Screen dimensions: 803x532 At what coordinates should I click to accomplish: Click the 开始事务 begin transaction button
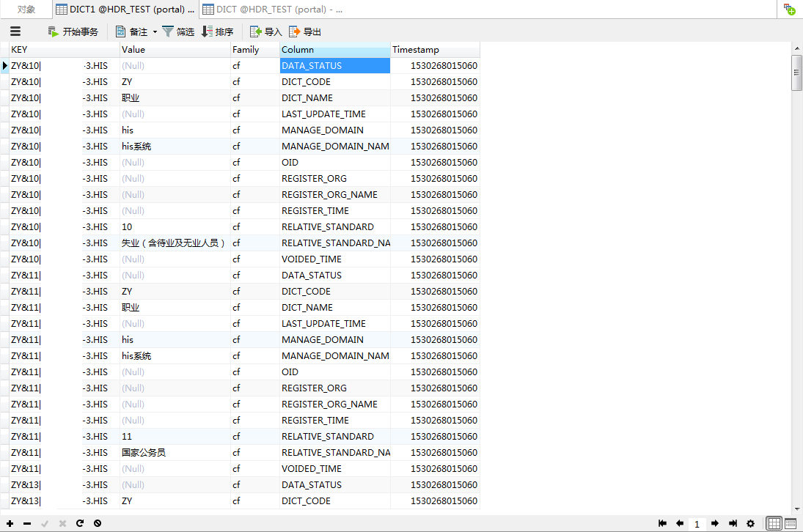click(73, 32)
